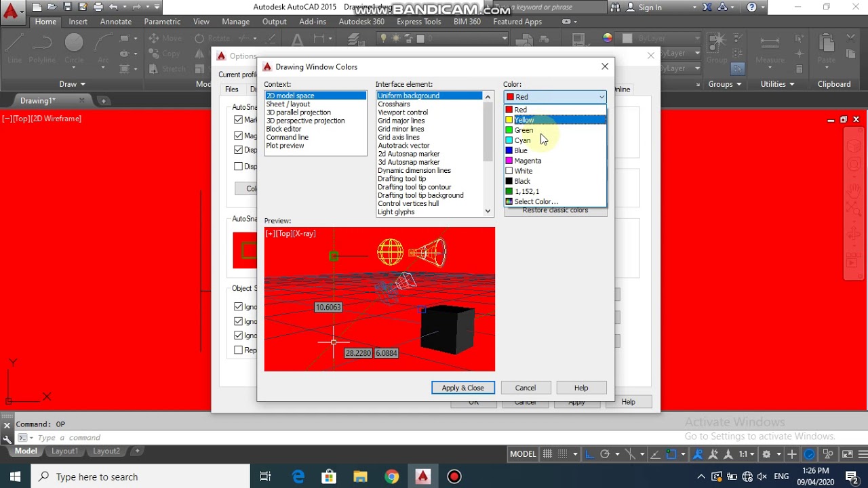Image resolution: width=868 pixels, height=488 pixels.
Task: Click the New drawing icon in Quick Access toolbar
Action: [x=37, y=7]
